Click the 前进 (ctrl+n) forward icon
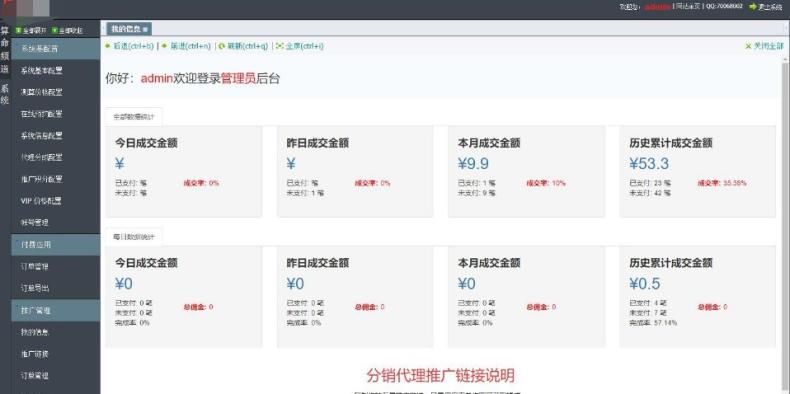The image size is (790, 394). (x=164, y=46)
